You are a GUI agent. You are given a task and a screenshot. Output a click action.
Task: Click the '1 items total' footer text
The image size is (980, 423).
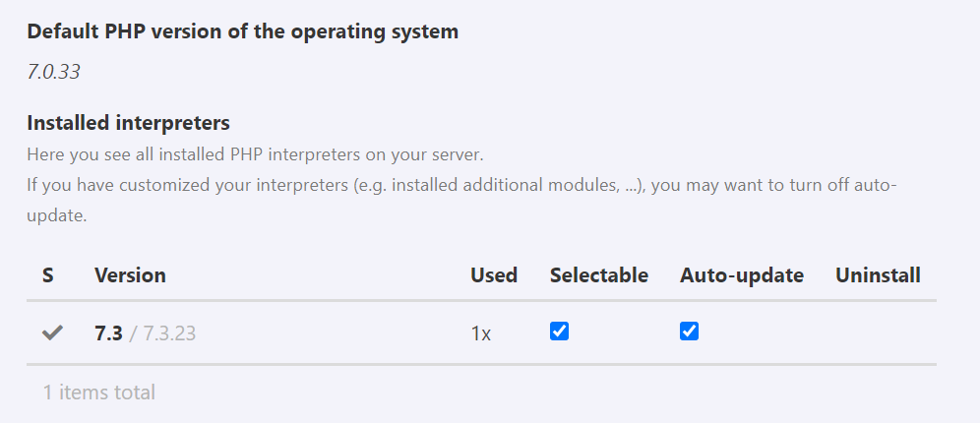pyautogui.click(x=98, y=393)
